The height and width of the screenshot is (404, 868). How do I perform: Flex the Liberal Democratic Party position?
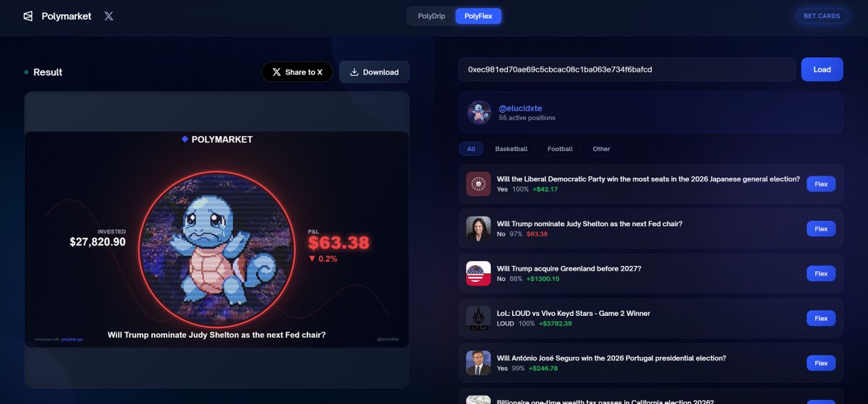tap(821, 184)
